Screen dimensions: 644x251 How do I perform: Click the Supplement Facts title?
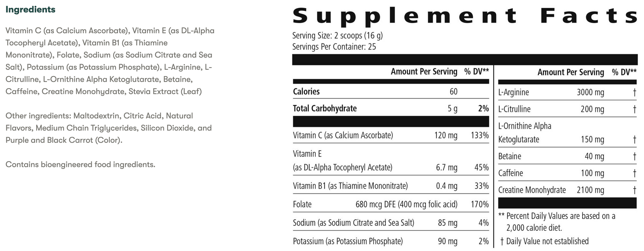click(465, 16)
